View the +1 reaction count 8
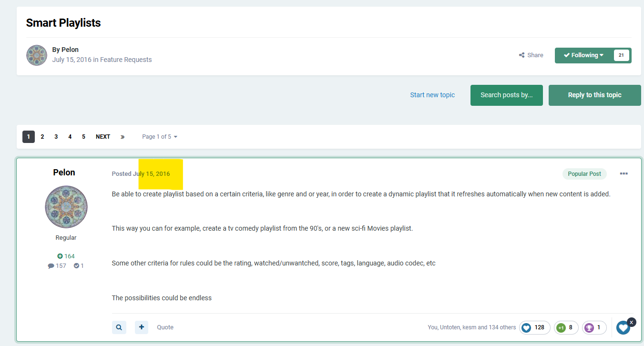The image size is (644, 346). coord(566,327)
